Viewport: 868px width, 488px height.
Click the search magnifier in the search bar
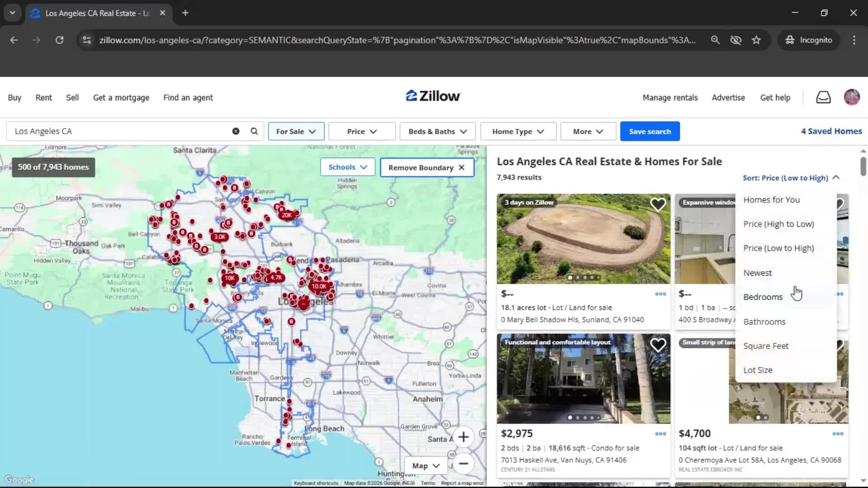(x=254, y=131)
